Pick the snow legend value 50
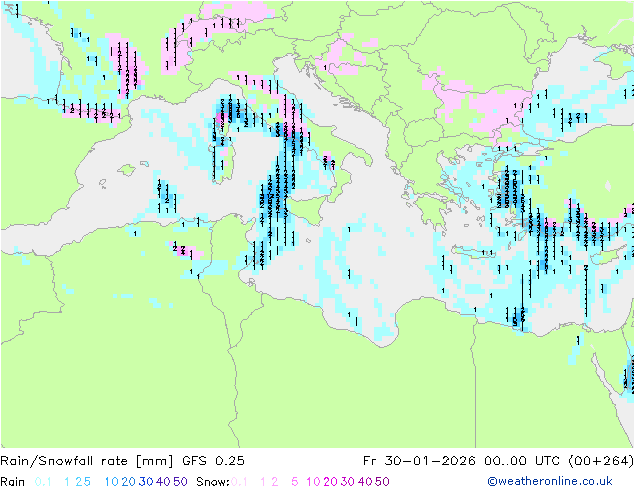634x490 pixels. coord(382,482)
